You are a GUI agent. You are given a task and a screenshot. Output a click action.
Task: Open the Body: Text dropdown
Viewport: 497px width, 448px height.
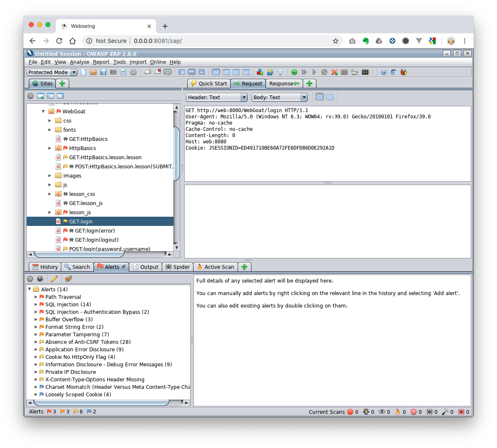pyautogui.click(x=279, y=97)
